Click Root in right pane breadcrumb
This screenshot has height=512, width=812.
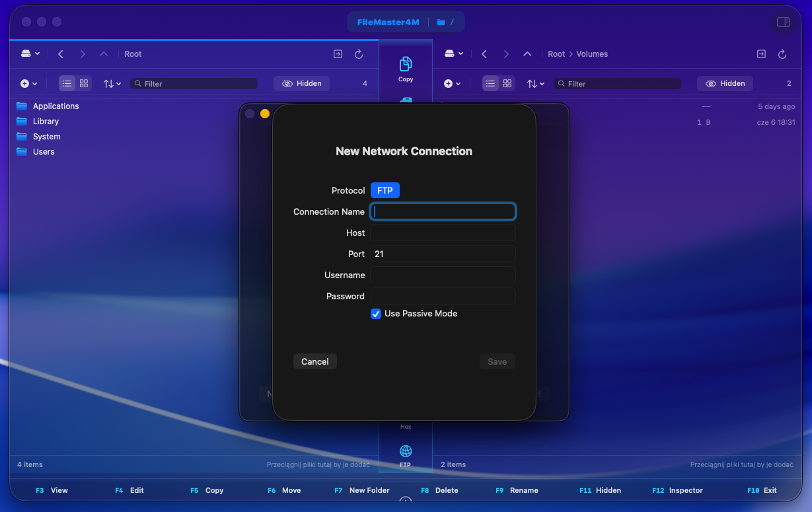tap(556, 54)
